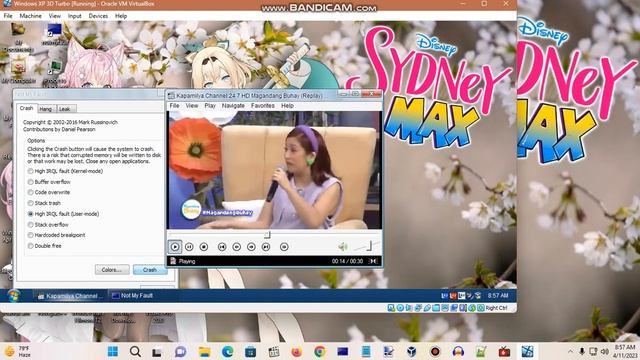Select High IRQL fault (Kernel-mode) option
The width and height of the screenshot is (640, 360).
(x=65, y=171)
